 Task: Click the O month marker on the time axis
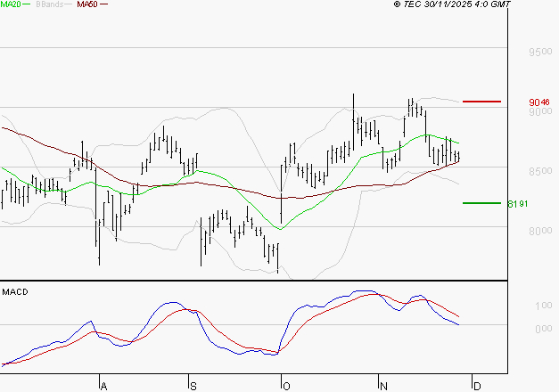286,387
